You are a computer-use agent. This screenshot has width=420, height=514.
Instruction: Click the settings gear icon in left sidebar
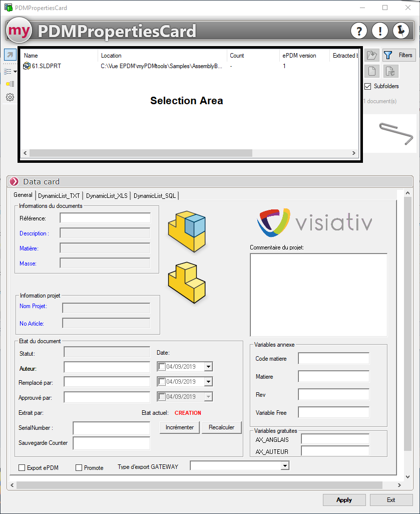[x=10, y=97]
